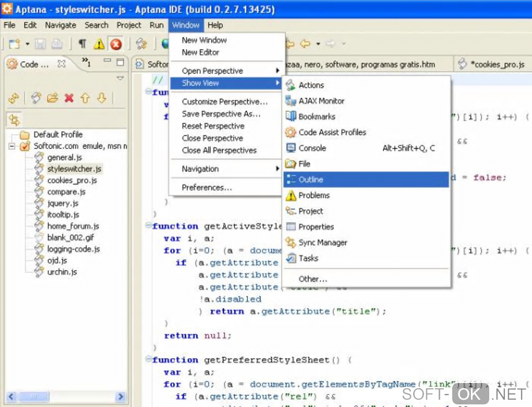Screen dimensions: 532x407
Task: Select itooltip.js in the profile tree
Action: [x=63, y=215]
